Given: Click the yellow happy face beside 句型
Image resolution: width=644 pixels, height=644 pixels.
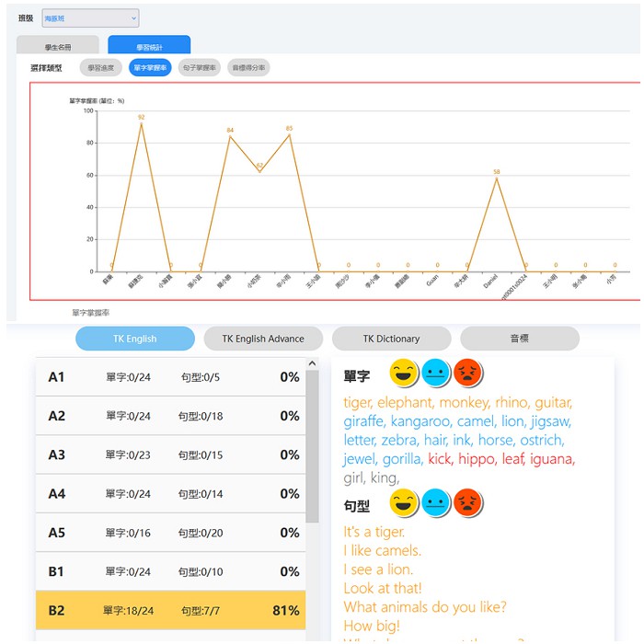Looking at the screenshot, I should tap(405, 503).
